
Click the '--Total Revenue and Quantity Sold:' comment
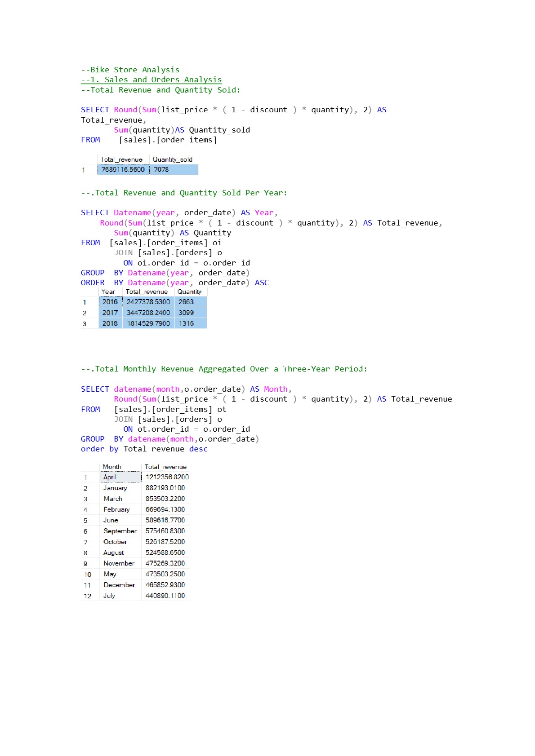click(x=160, y=90)
